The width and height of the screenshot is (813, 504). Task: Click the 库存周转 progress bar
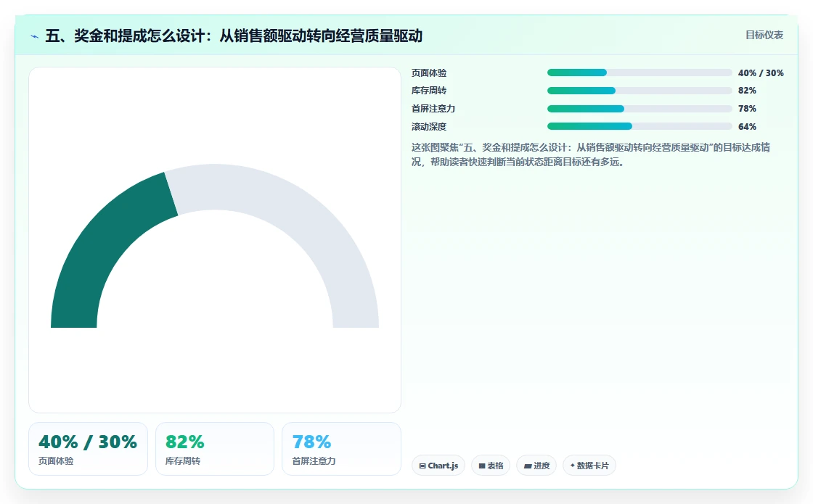point(640,91)
